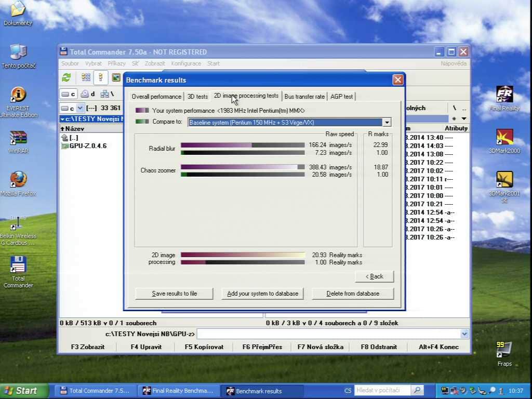The height and width of the screenshot is (399, 532).
Task: Click F3 Zobrazit function button
Action: click(x=87, y=347)
